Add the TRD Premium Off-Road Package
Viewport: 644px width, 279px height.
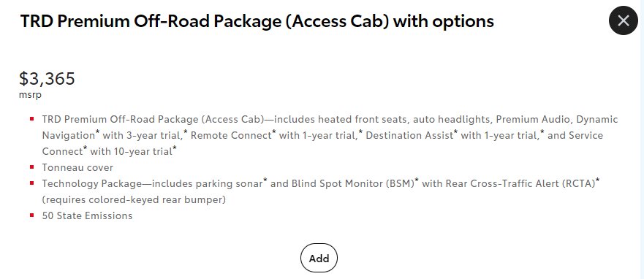(x=319, y=258)
